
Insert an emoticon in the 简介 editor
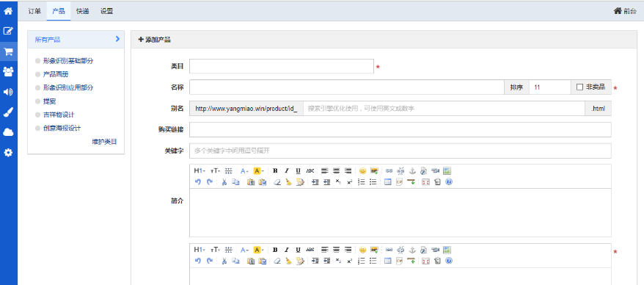pyautogui.click(x=362, y=170)
